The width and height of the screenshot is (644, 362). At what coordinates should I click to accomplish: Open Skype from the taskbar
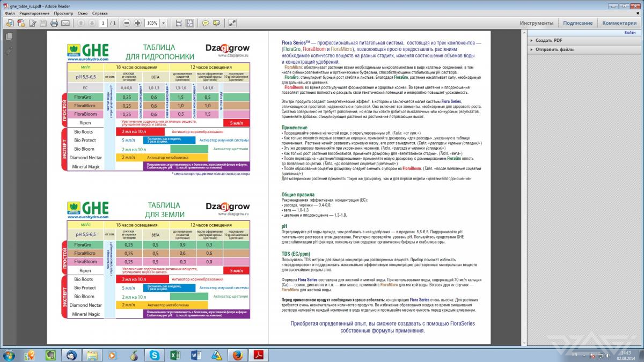click(155, 355)
